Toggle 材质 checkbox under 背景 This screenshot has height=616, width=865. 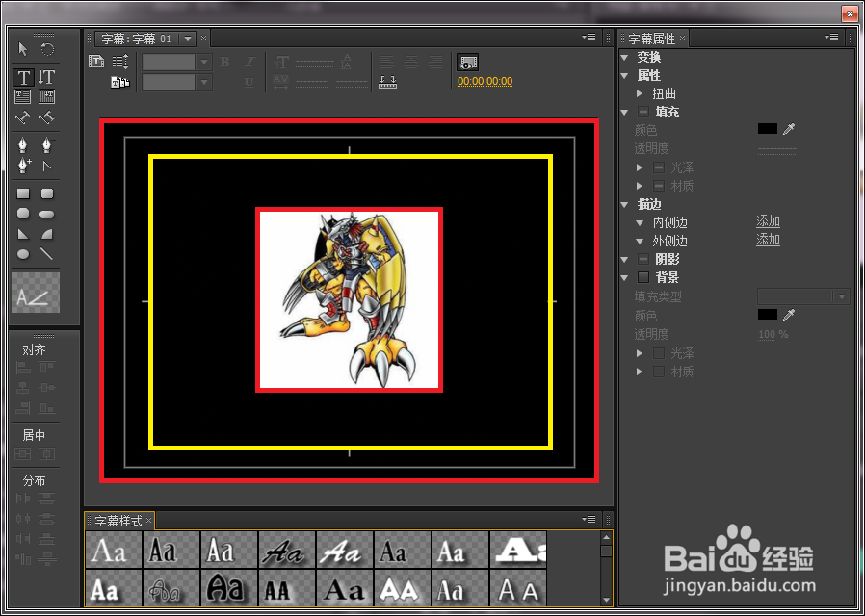click(x=659, y=372)
